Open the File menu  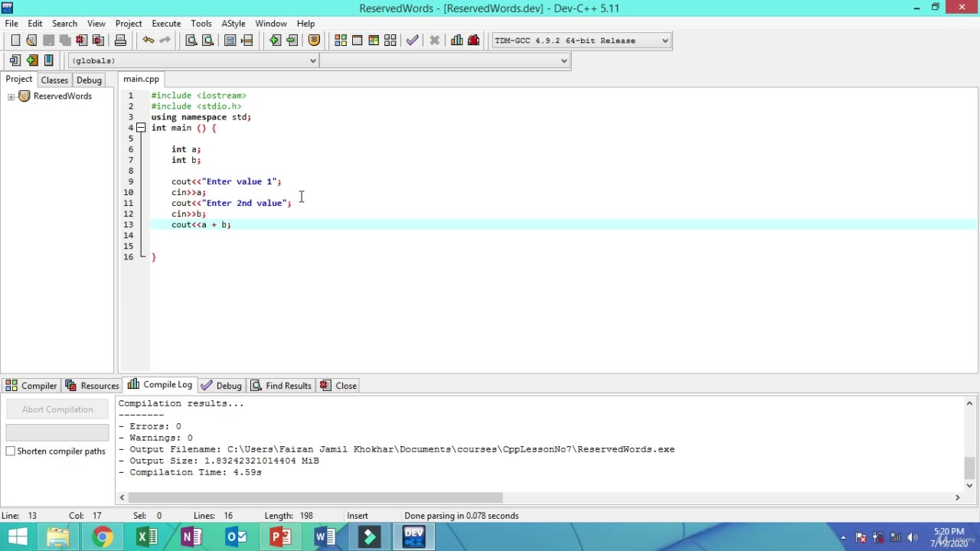click(x=11, y=24)
